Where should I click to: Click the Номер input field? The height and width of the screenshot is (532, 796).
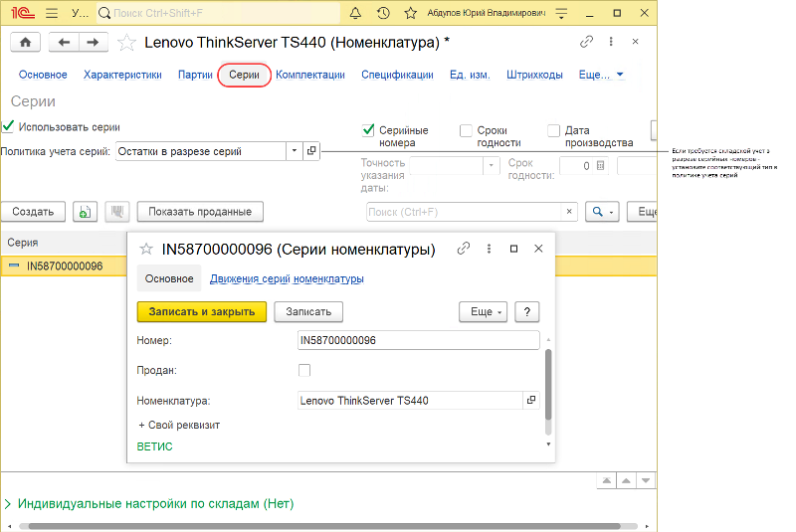418,340
